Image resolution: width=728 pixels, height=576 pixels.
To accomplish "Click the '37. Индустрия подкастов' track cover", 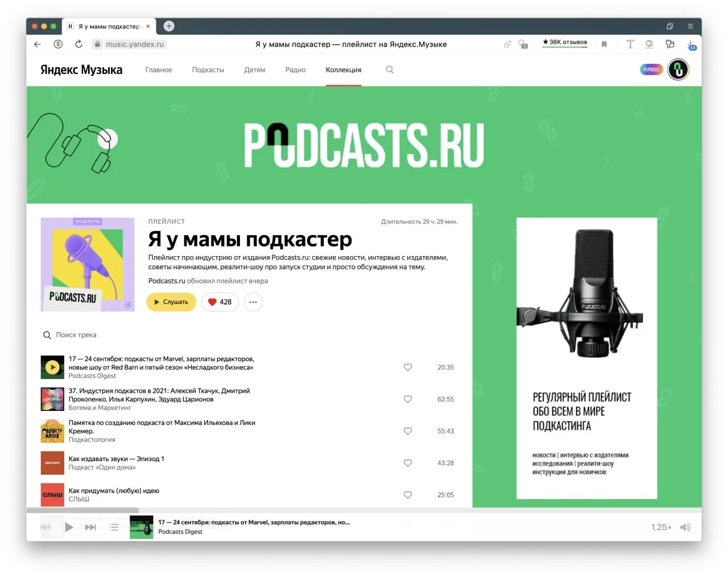I will 52,400.
